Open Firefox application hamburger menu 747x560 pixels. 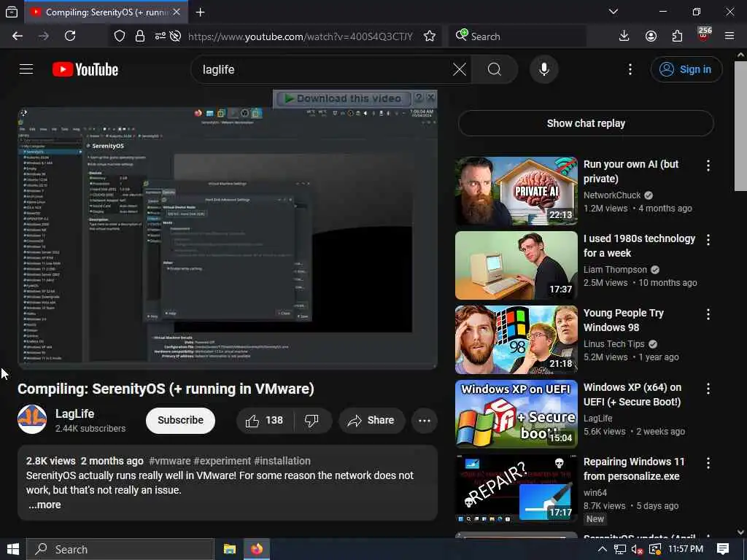[729, 36]
